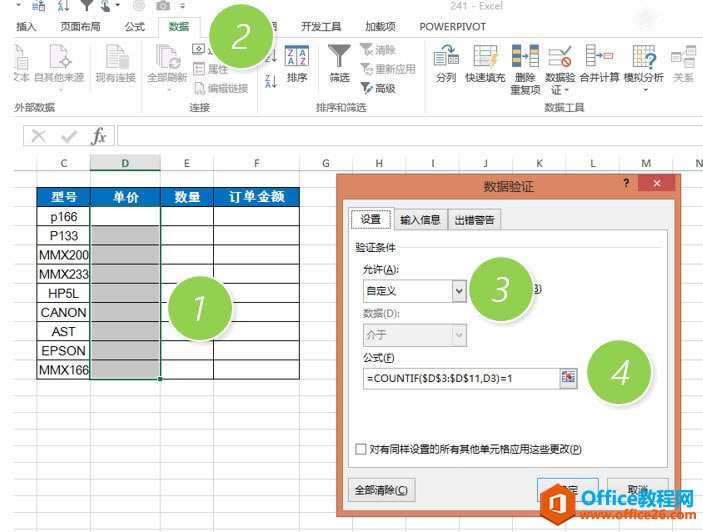Viewport: 703px width, 532px height.
Task: Click the Edit Links item
Action: tap(221, 88)
